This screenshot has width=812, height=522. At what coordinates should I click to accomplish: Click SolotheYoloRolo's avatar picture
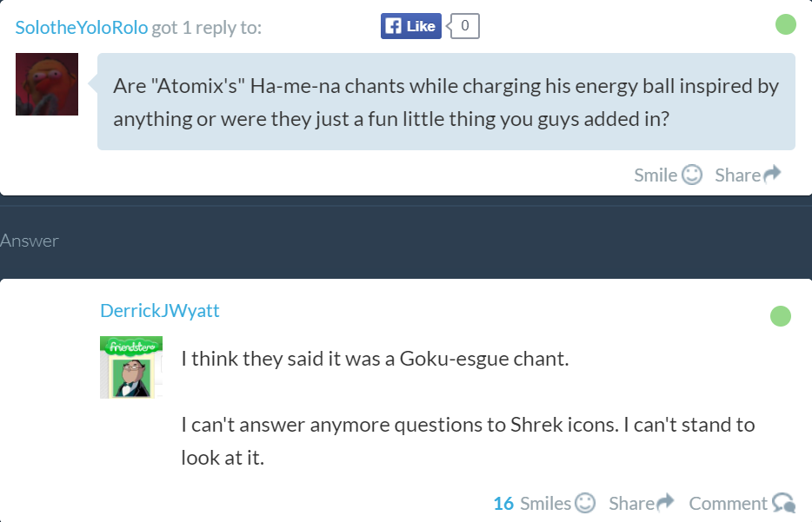pos(47,84)
